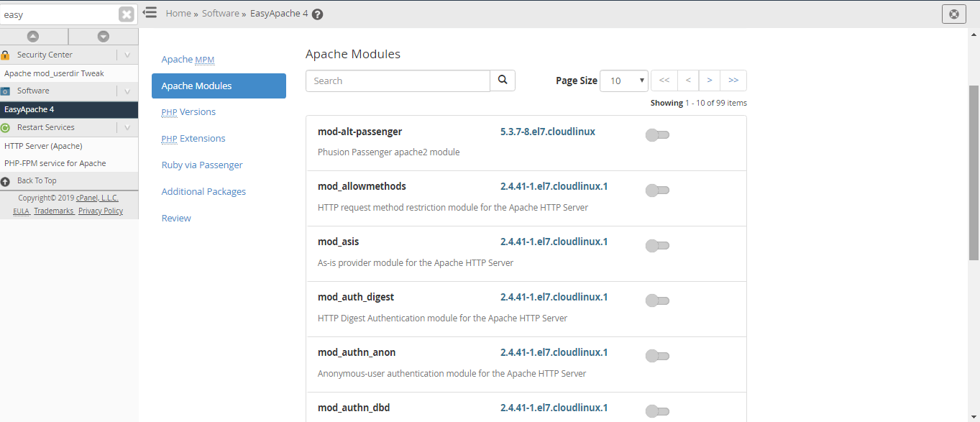The width and height of the screenshot is (980, 422).
Task: Click the vertical page scrollbar
Action: pyautogui.click(x=974, y=173)
